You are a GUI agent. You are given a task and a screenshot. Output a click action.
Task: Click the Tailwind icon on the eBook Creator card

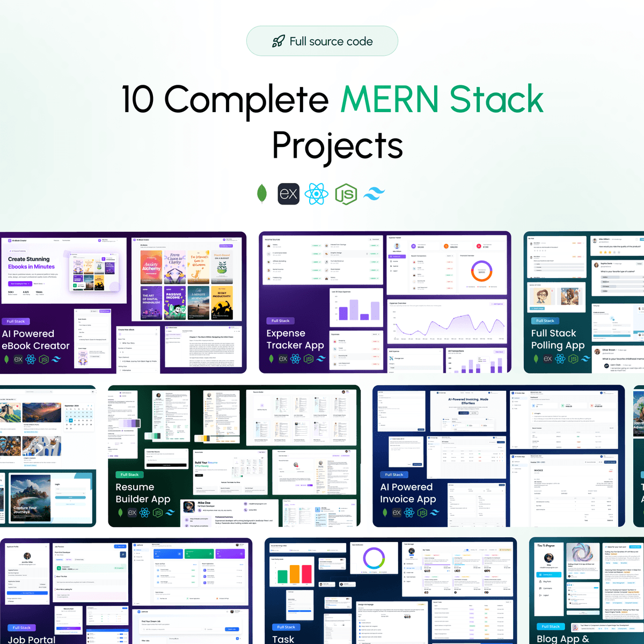[56, 359]
